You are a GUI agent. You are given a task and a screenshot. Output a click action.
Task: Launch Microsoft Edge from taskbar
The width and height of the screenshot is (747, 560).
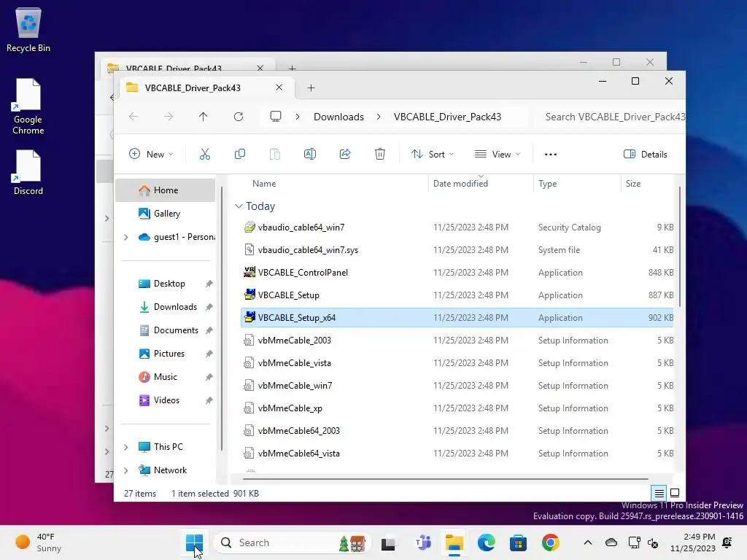pyautogui.click(x=487, y=542)
